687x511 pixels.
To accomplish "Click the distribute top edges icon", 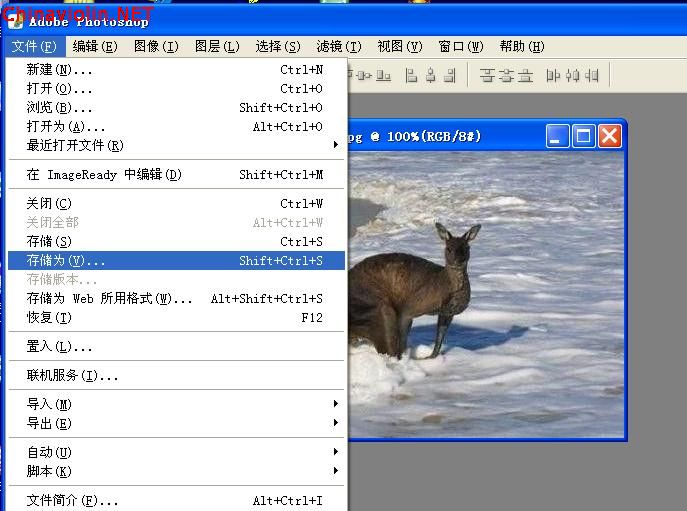I will pos(487,76).
